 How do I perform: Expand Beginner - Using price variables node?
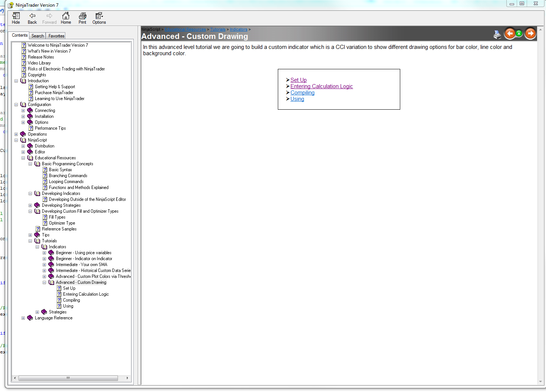pyautogui.click(x=45, y=253)
